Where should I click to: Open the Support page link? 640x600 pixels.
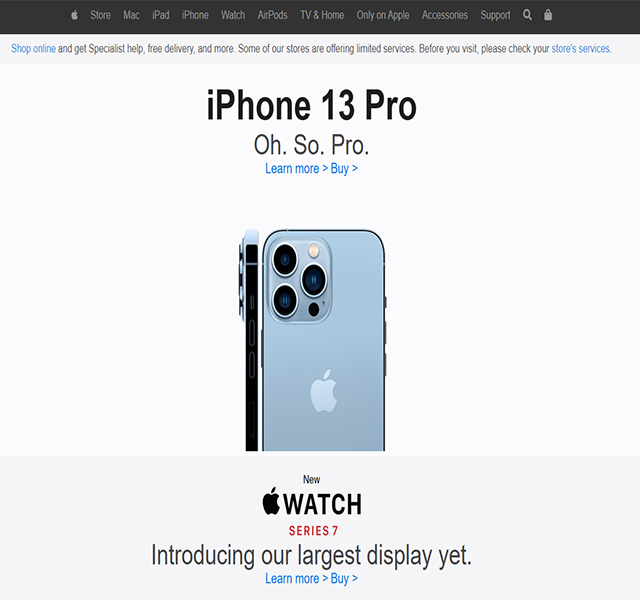(x=496, y=16)
